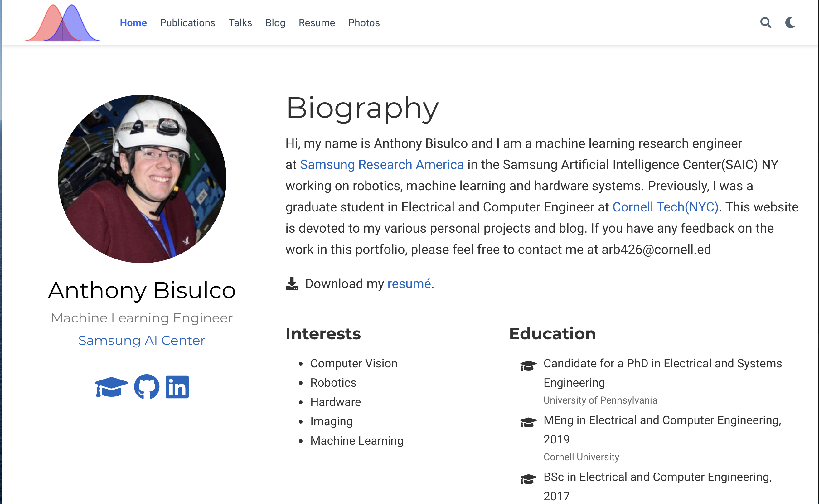Select Resume in the navigation bar
This screenshot has width=819, height=504.
(x=316, y=23)
